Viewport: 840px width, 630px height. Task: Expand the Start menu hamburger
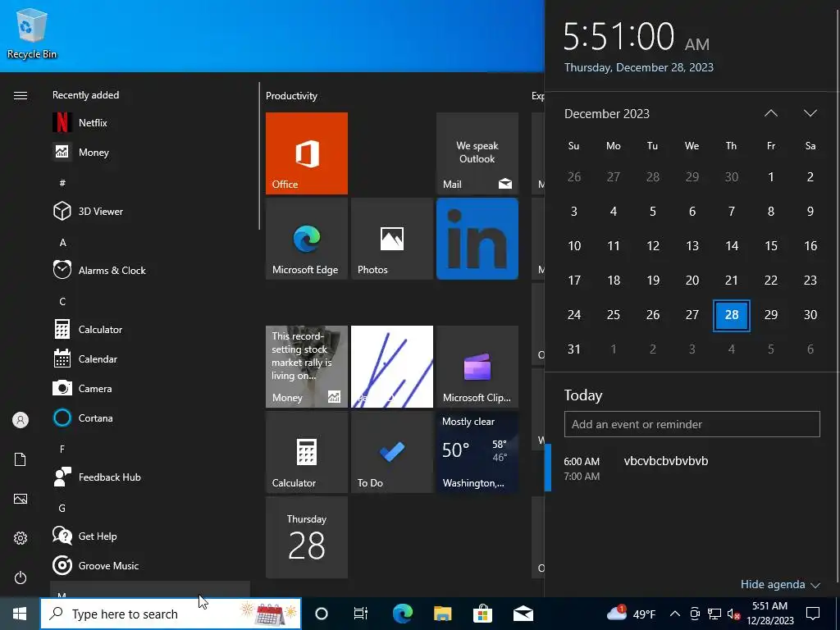21,95
